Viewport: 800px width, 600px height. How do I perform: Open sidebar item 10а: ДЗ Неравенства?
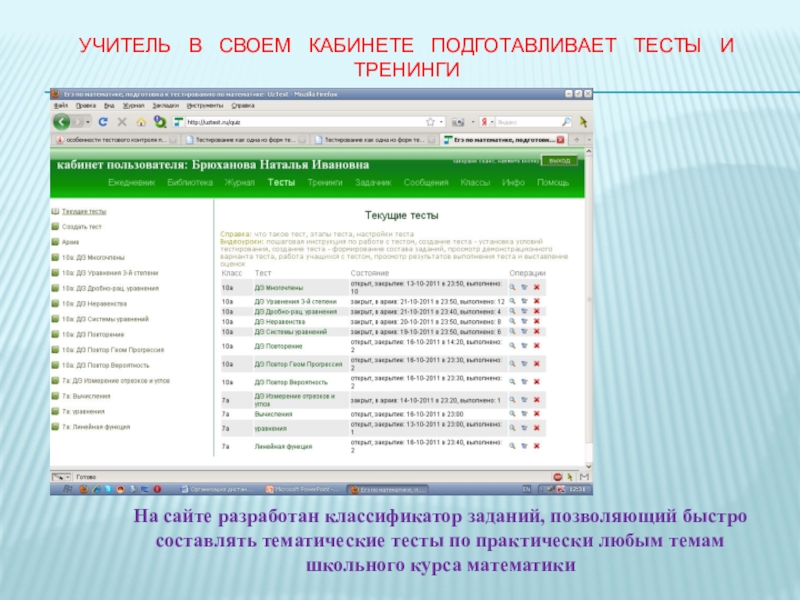(x=94, y=304)
